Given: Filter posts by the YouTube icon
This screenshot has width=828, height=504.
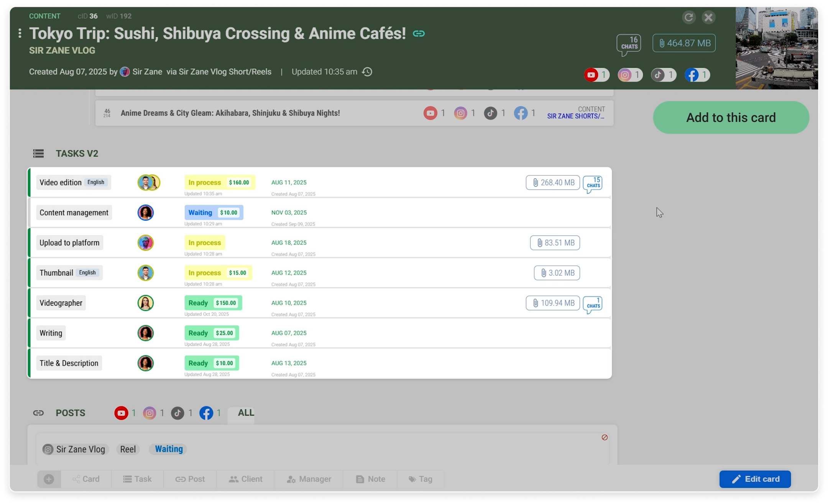Looking at the screenshot, I should tap(121, 413).
